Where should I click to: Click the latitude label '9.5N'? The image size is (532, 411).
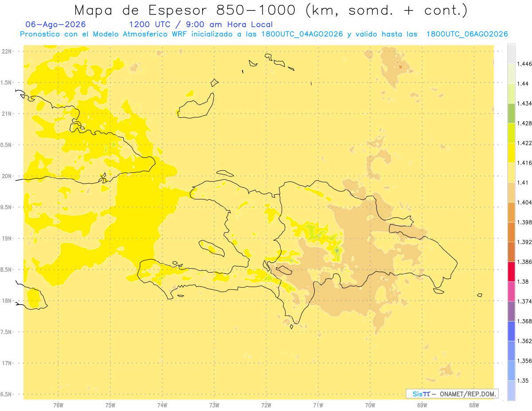pyautogui.click(x=7, y=207)
